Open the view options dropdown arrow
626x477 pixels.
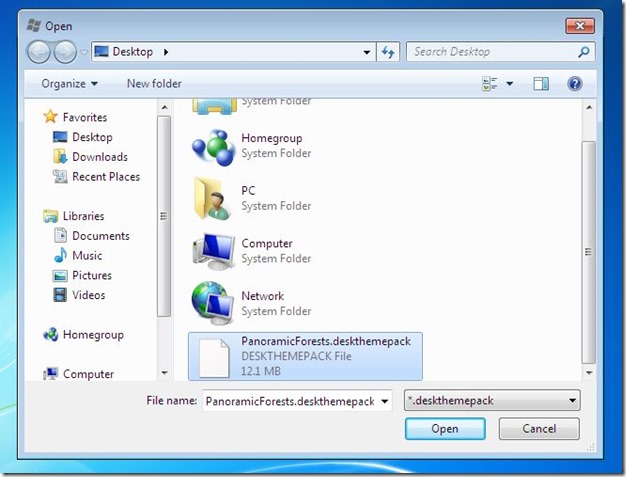click(x=510, y=84)
